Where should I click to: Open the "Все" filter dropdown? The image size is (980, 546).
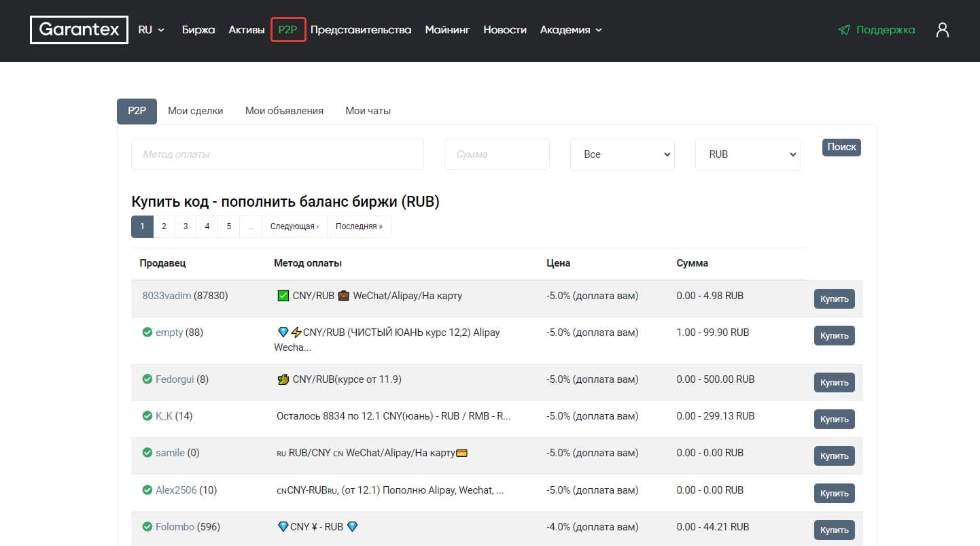pos(623,154)
